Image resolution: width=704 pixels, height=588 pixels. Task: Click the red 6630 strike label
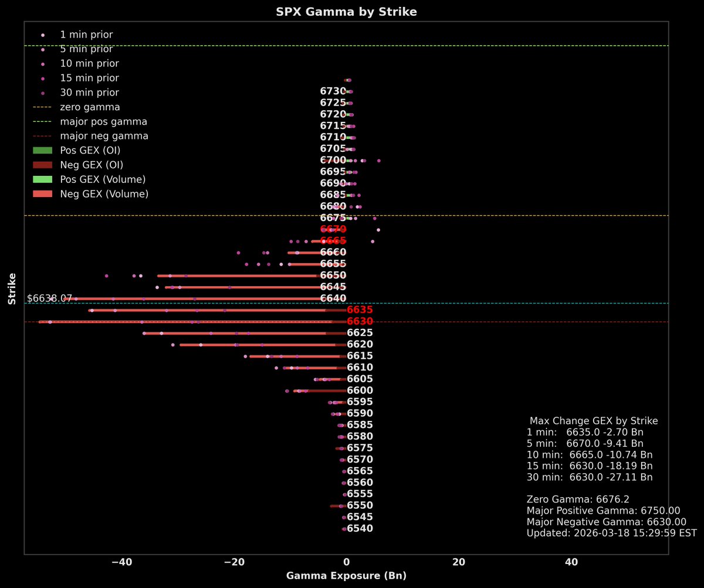pyautogui.click(x=360, y=321)
